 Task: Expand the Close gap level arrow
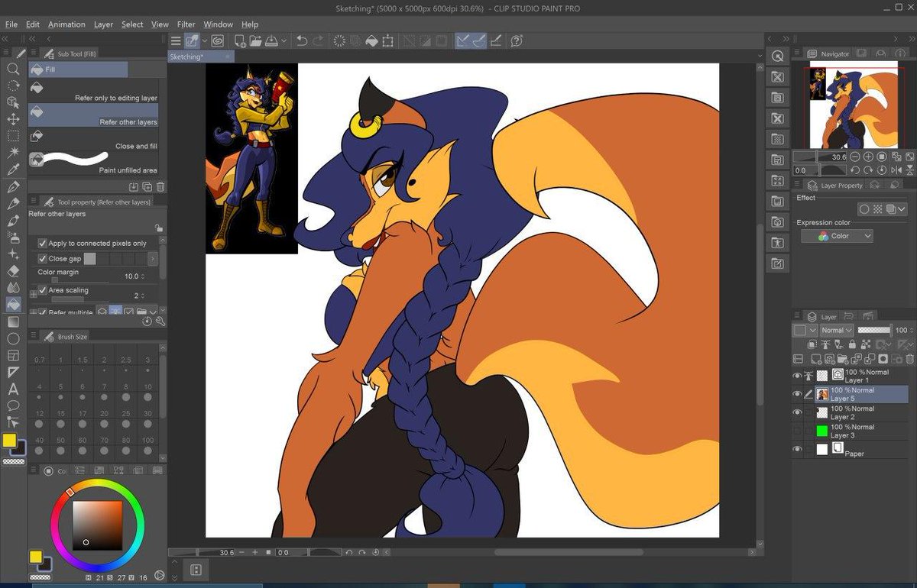coord(153,259)
